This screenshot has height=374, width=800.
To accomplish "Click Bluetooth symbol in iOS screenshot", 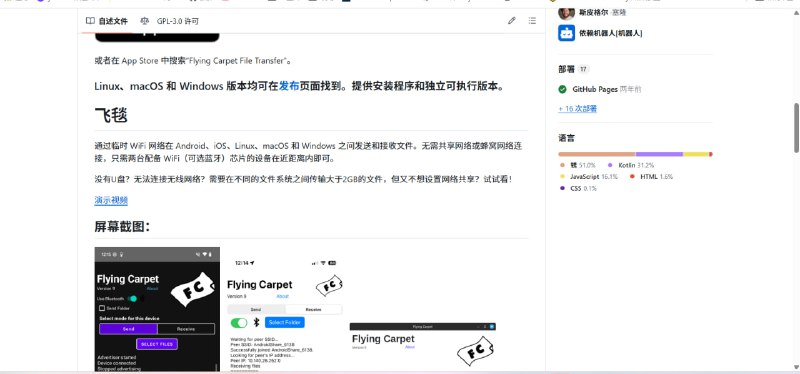I will coord(257,322).
